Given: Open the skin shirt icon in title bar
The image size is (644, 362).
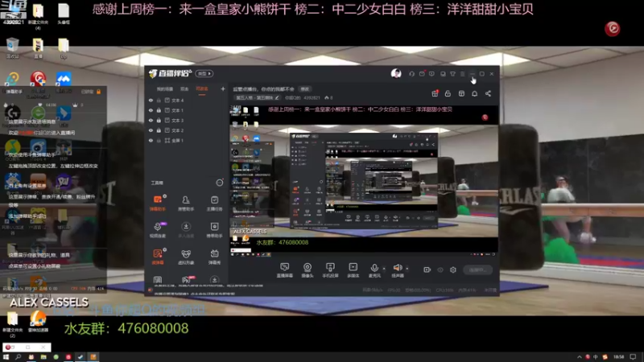Looking at the screenshot, I should tap(452, 74).
